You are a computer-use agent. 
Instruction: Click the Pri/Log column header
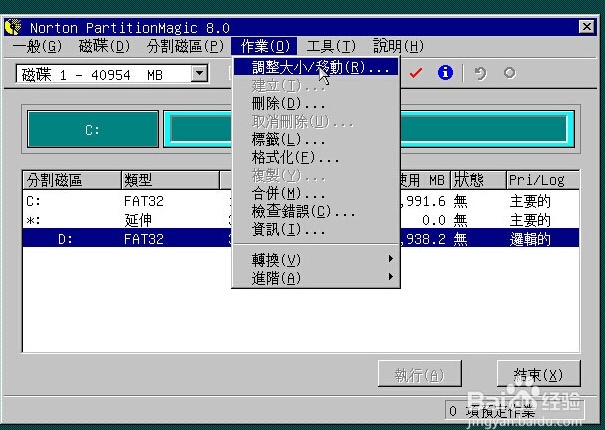pyautogui.click(x=542, y=180)
